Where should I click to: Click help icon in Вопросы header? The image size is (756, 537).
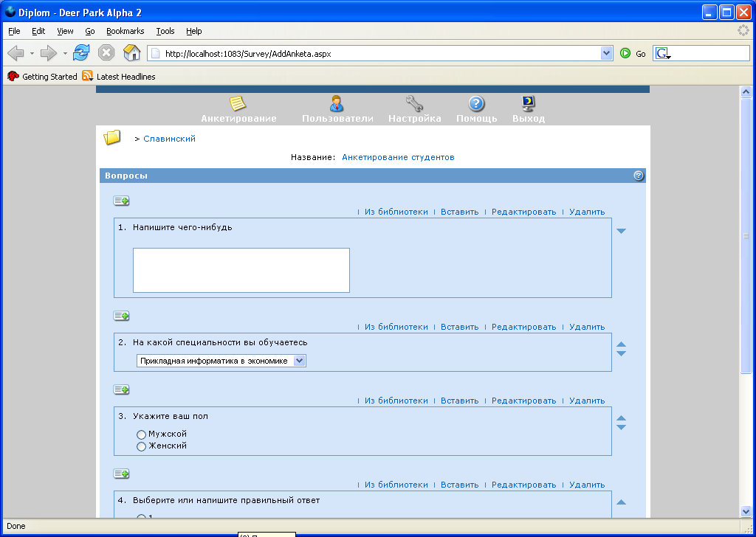pyautogui.click(x=639, y=176)
